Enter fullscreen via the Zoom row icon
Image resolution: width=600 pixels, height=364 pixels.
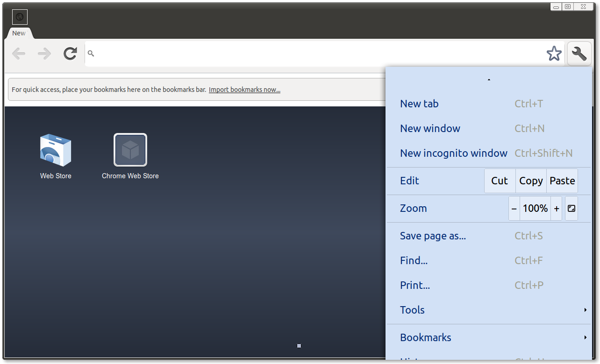coord(571,208)
